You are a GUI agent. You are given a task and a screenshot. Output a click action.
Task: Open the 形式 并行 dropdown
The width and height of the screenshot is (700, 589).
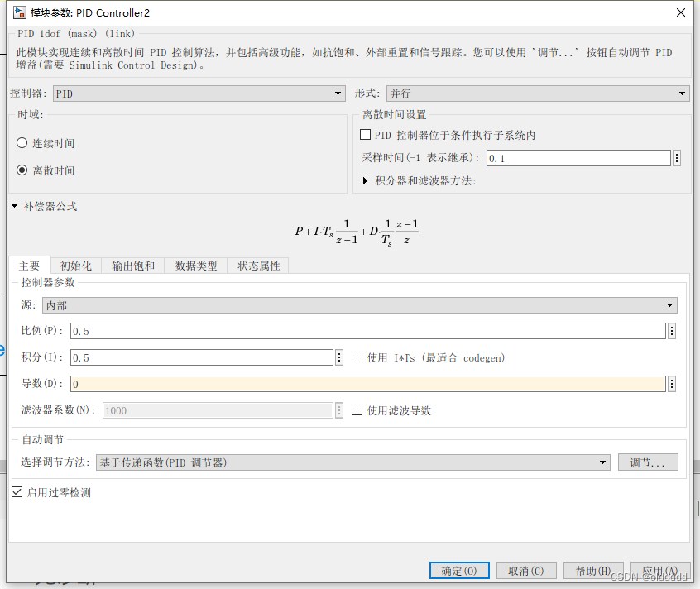(538, 93)
